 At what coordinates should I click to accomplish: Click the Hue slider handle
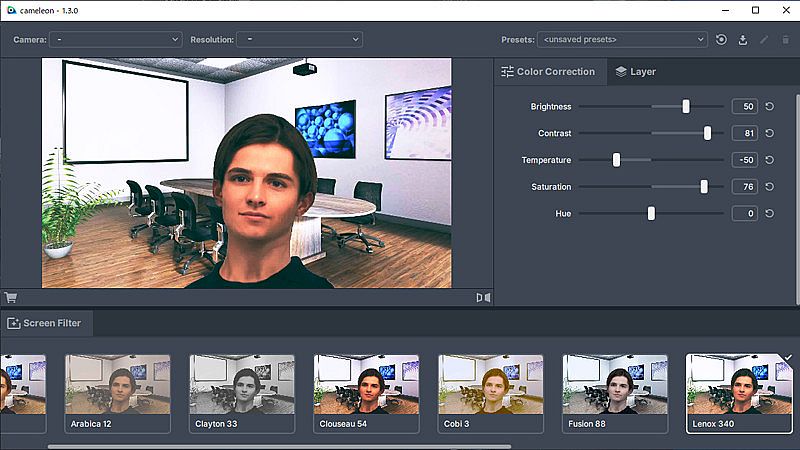(x=651, y=213)
